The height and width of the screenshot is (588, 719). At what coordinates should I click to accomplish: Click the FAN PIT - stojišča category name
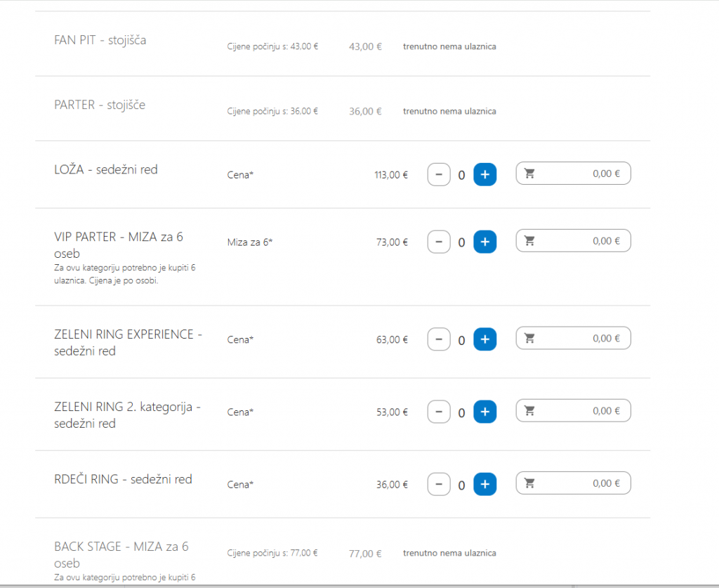(x=100, y=40)
